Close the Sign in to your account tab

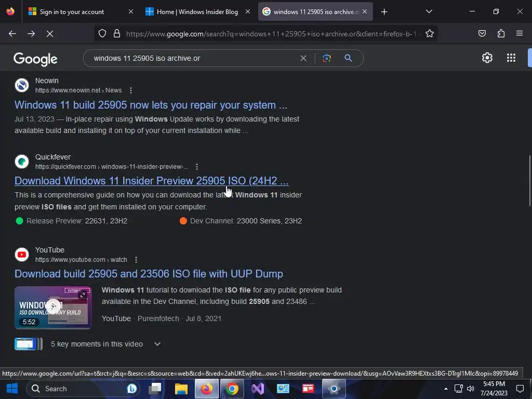(x=130, y=12)
